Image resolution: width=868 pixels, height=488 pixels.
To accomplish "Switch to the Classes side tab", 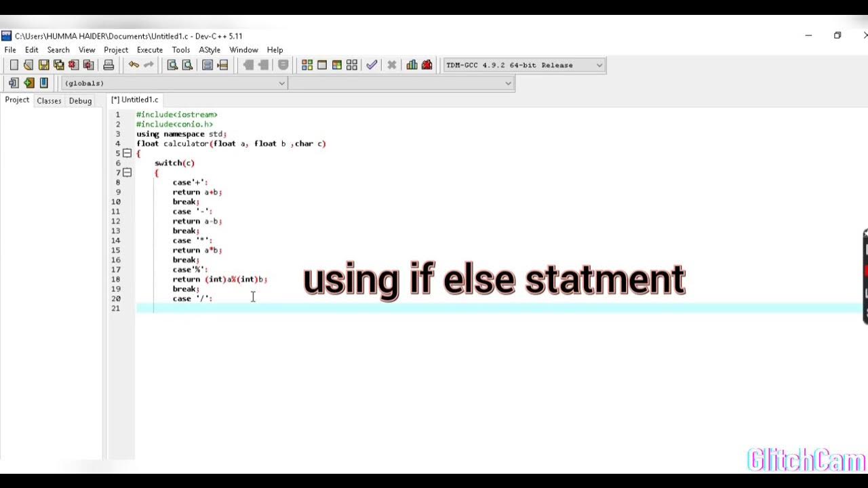I will click(49, 101).
